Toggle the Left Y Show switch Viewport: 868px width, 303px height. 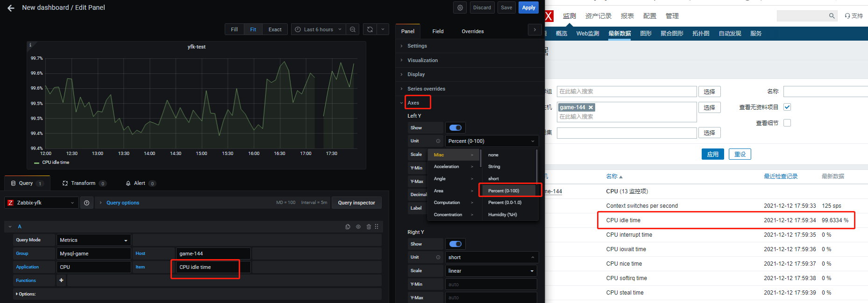(455, 128)
